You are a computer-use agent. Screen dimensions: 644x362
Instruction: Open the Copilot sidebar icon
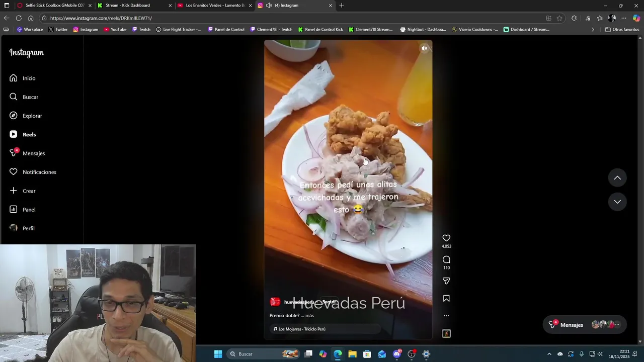636,18
